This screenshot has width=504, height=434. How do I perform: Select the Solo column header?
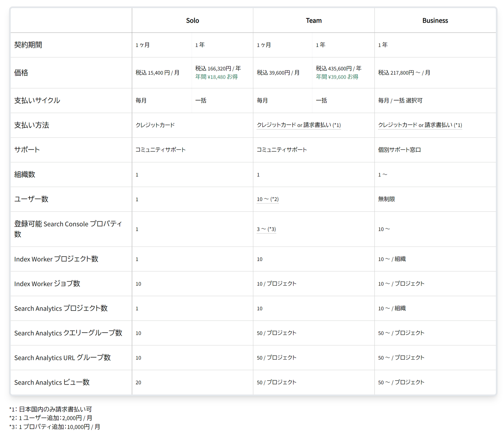coord(192,20)
